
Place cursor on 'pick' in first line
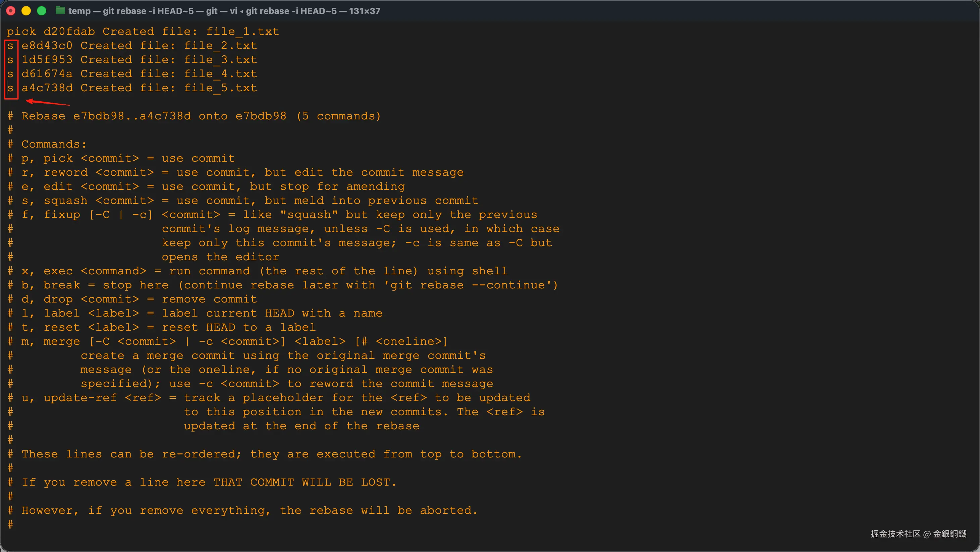point(21,32)
